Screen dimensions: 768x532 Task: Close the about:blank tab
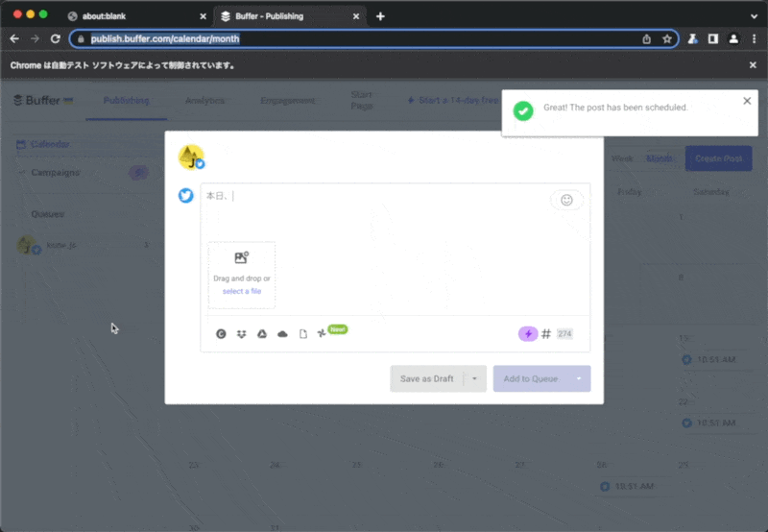(x=203, y=16)
